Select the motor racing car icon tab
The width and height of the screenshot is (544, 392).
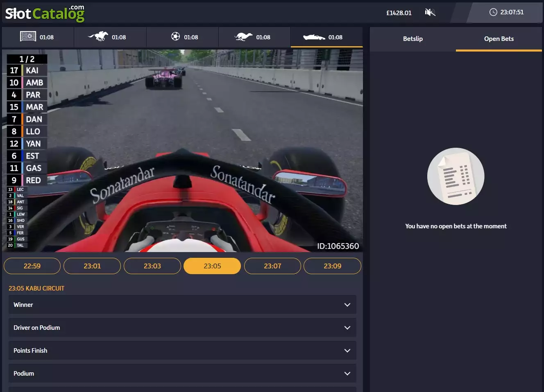[x=314, y=37]
